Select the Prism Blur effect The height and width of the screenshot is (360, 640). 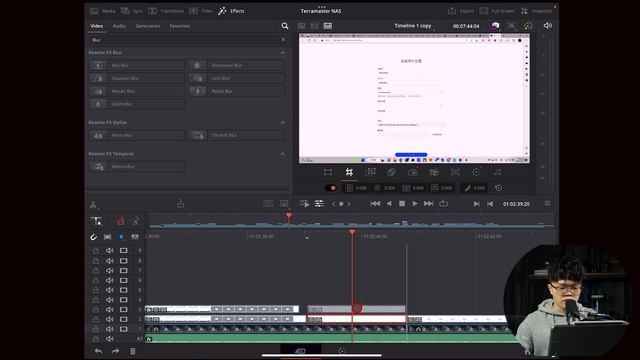point(137,135)
